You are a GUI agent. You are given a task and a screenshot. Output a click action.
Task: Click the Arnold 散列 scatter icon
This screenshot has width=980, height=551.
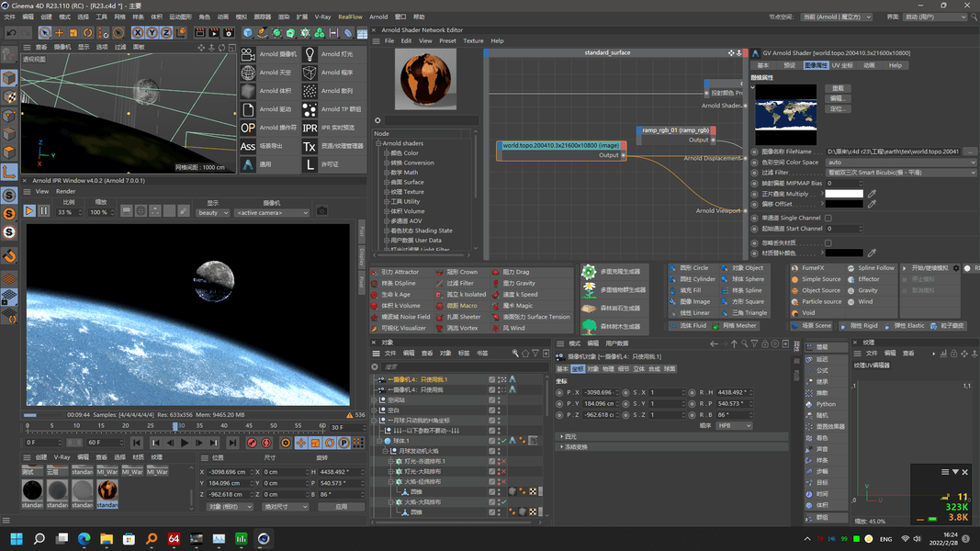310,91
